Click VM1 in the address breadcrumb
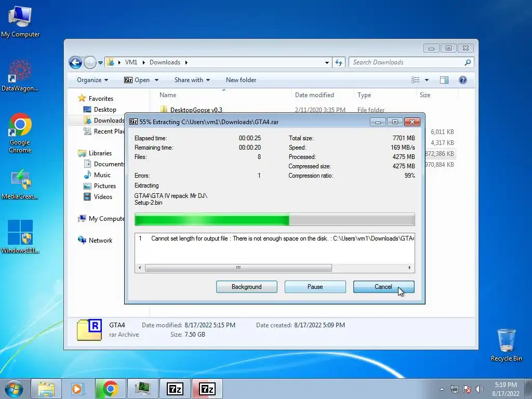 click(x=131, y=62)
